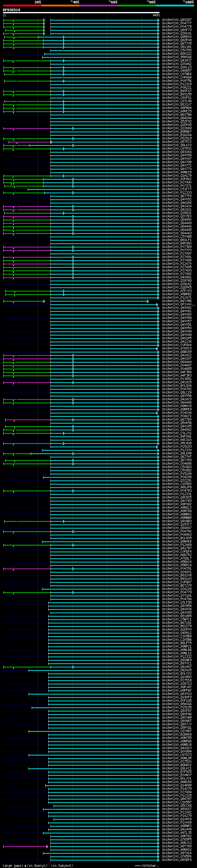Select hit label UniRef100_C6TNE6
Viewport: 197px width, 868px height.
tap(177, 74)
